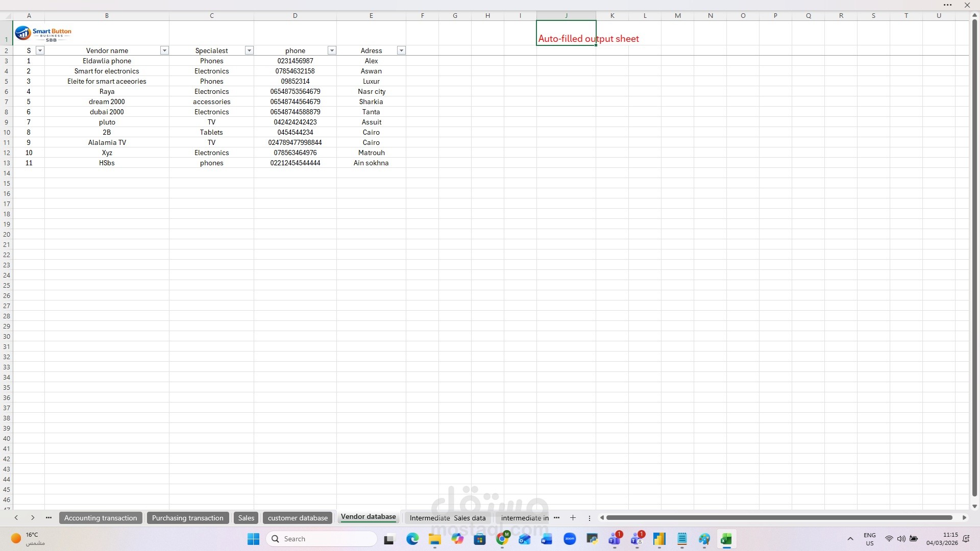This screenshot has width=980, height=551.
Task: Open the Specialest column filter dropdown
Action: click(249, 51)
